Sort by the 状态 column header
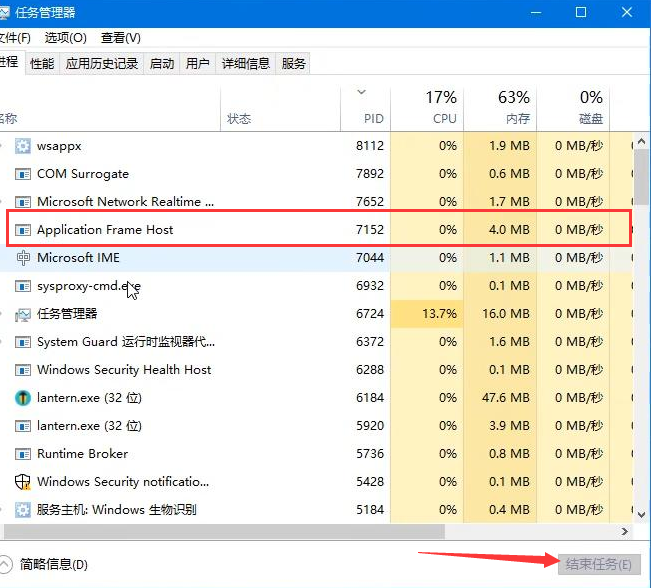 click(281, 109)
